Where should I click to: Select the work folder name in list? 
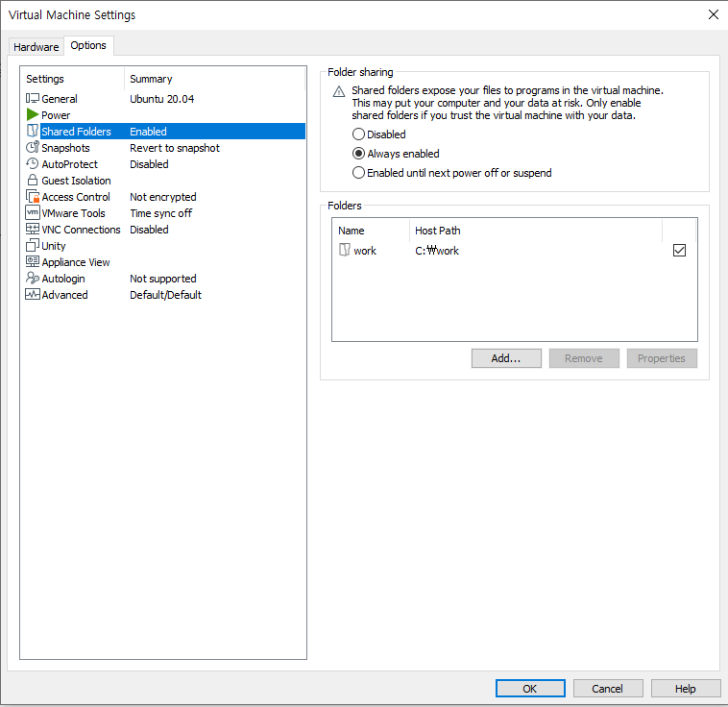pyautogui.click(x=365, y=251)
